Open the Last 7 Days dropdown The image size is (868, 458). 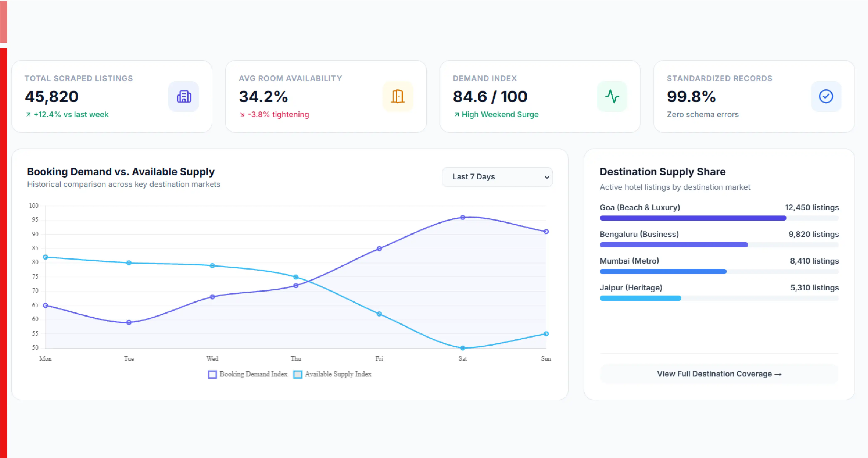497,177
